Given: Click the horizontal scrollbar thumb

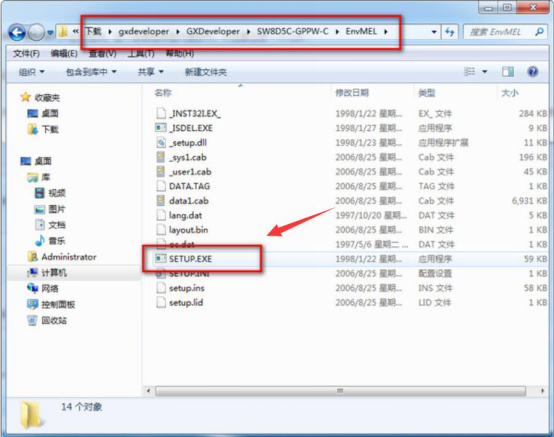Looking at the screenshot, I should click(x=340, y=391).
